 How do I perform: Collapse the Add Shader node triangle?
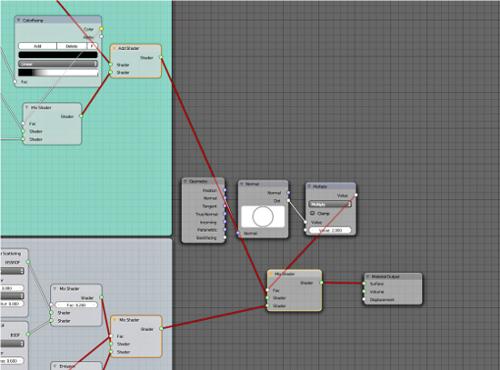pyautogui.click(x=114, y=48)
